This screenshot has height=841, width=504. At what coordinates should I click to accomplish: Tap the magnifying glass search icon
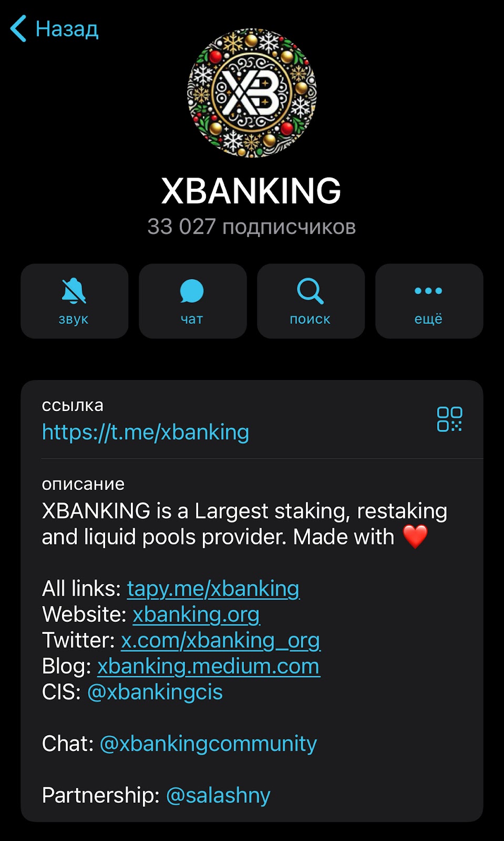tap(310, 291)
